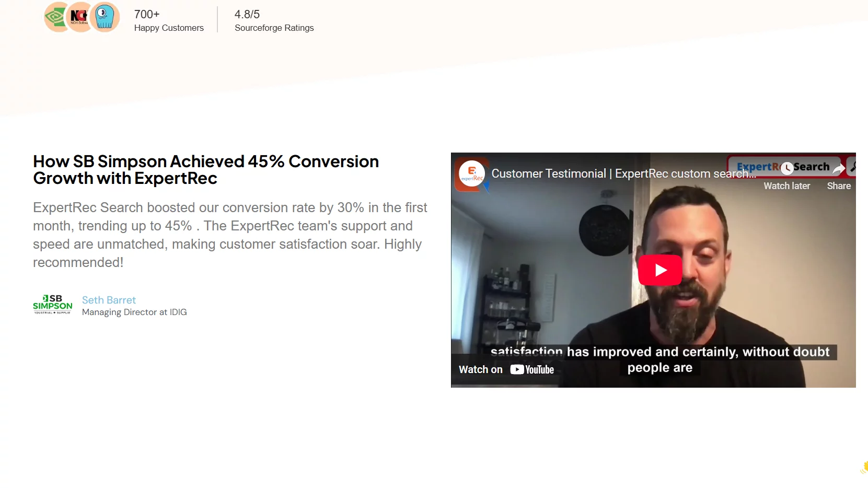Click the blue octopus mascot avatar

point(105,17)
